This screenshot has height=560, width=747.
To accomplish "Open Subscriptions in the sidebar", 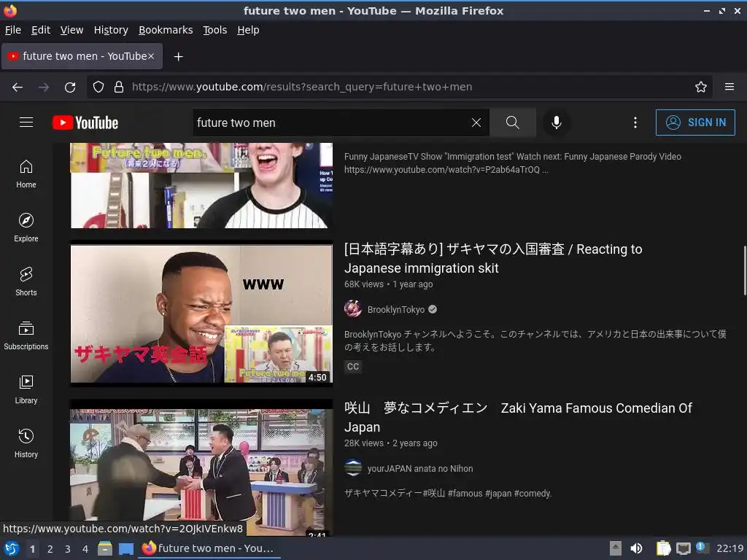I will (x=26, y=335).
